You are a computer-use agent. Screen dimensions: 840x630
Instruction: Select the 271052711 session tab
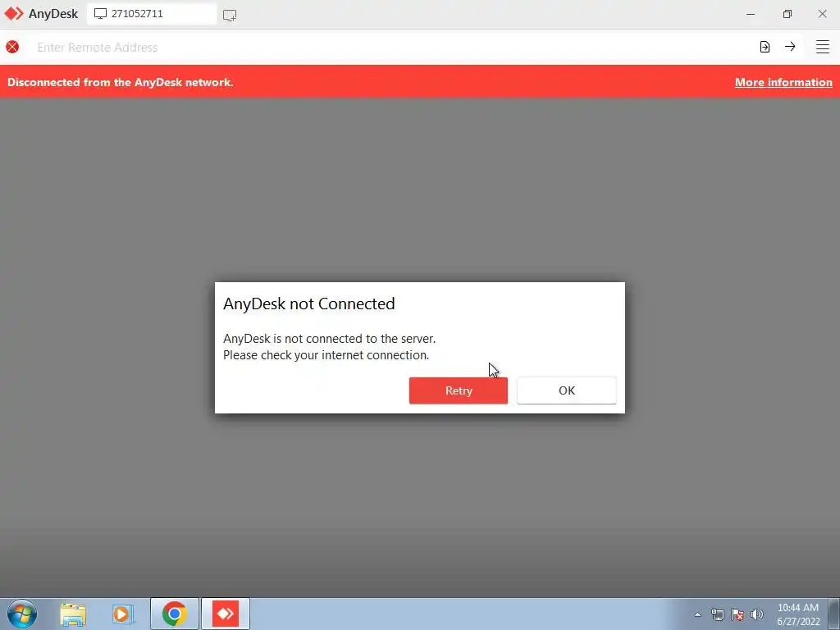[x=152, y=14]
